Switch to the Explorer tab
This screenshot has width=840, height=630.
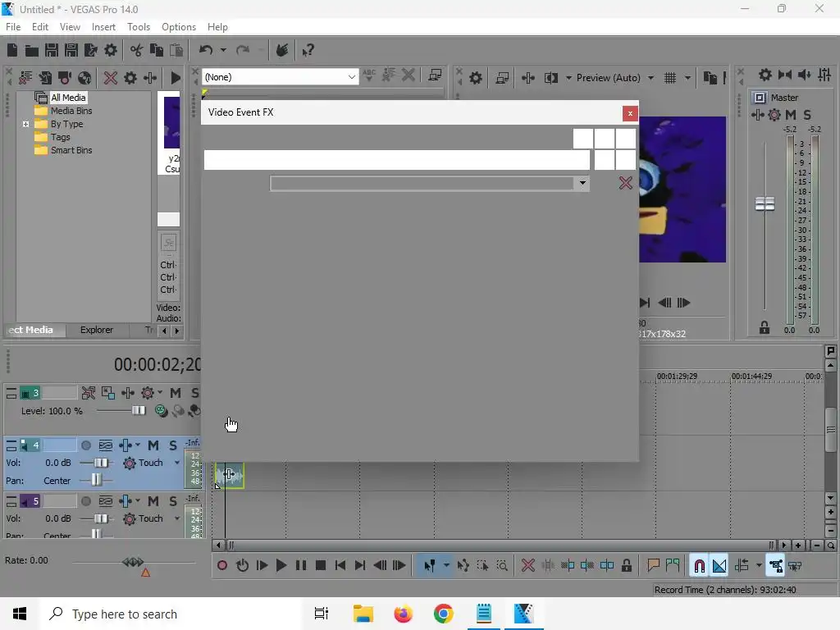point(97,330)
